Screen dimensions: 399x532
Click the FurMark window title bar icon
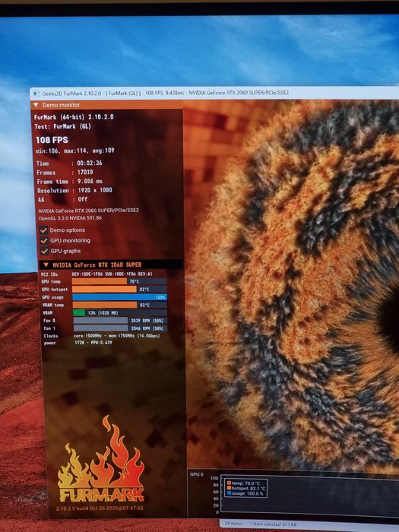36,93
